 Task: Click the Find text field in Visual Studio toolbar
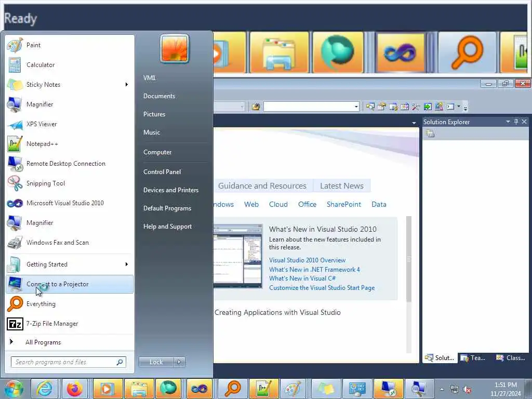[x=309, y=107]
